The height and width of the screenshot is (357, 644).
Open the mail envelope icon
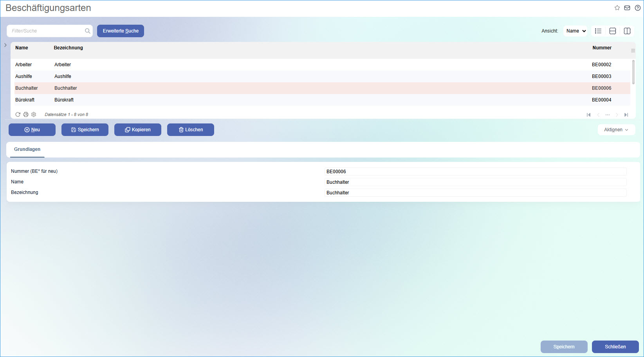pyautogui.click(x=627, y=8)
